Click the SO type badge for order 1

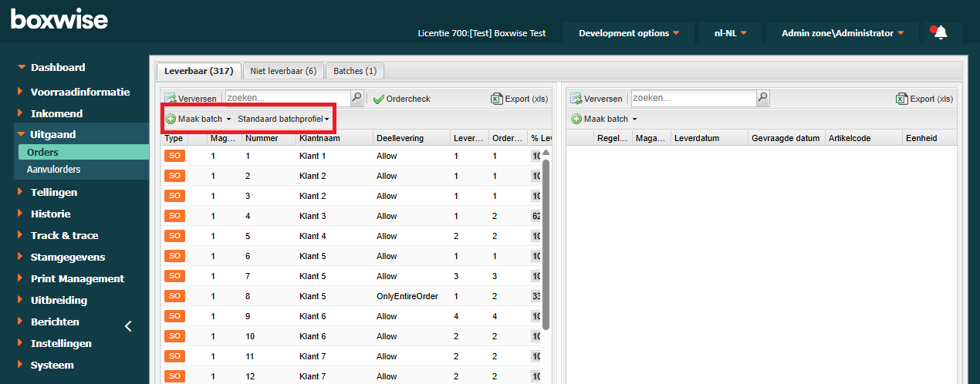174,156
